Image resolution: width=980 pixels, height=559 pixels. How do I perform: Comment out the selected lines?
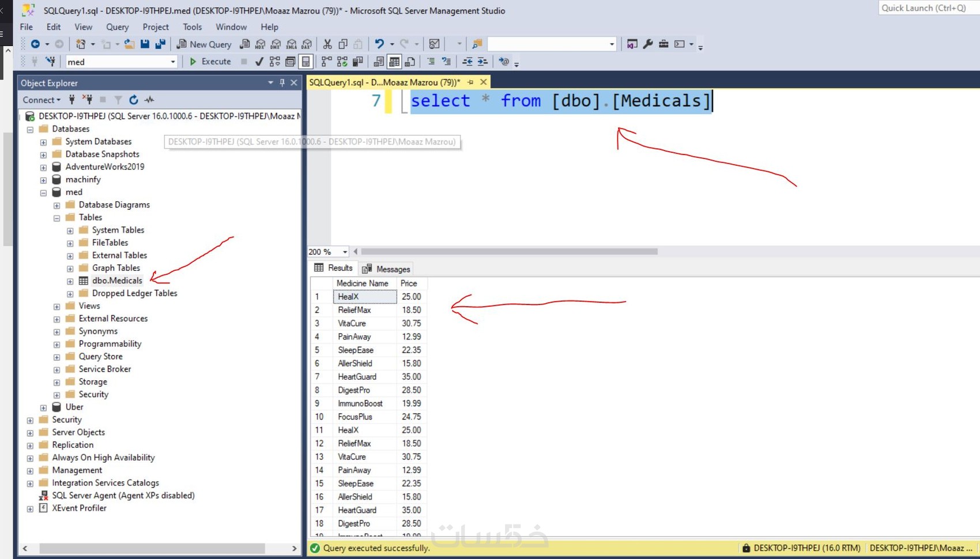pyautogui.click(x=431, y=62)
